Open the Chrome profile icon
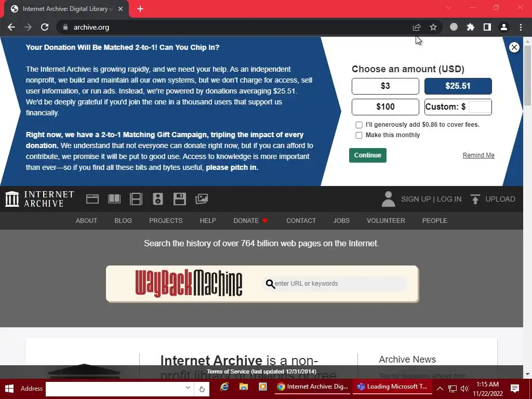The height and width of the screenshot is (399, 532). [504, 27]
